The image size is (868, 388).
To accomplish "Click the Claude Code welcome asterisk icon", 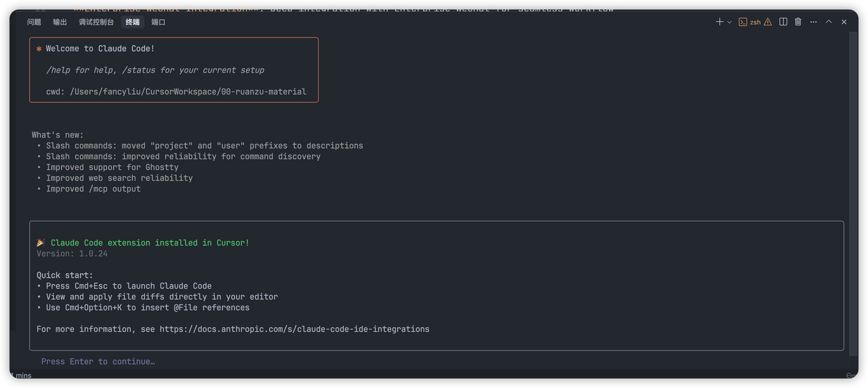I will click(39, 49).
